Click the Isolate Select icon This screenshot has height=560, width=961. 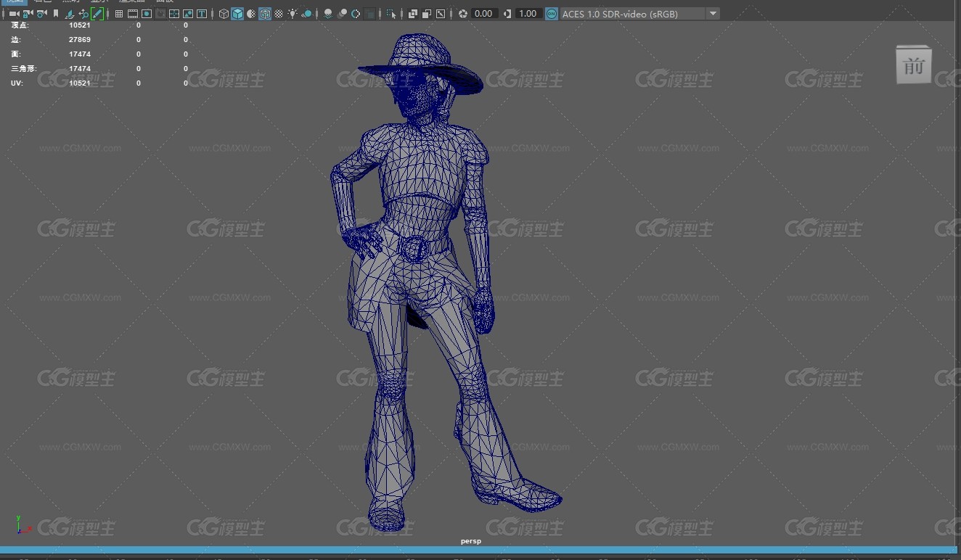pyautogui.click(x=391, y=14)
